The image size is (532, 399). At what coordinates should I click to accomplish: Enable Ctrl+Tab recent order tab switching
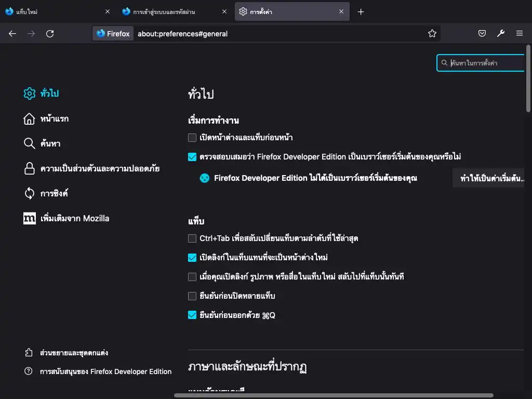click(x=192, y=238)
